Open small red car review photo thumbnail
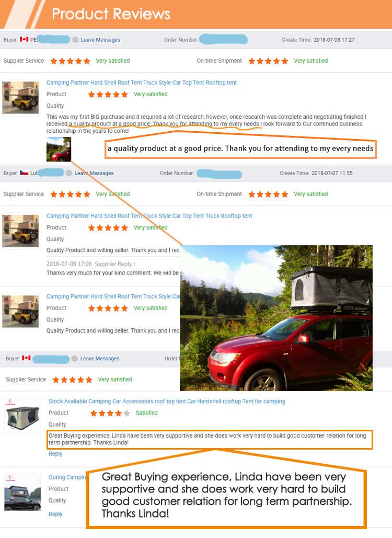Viewport: 392px width, 538px height. [59, 149]
